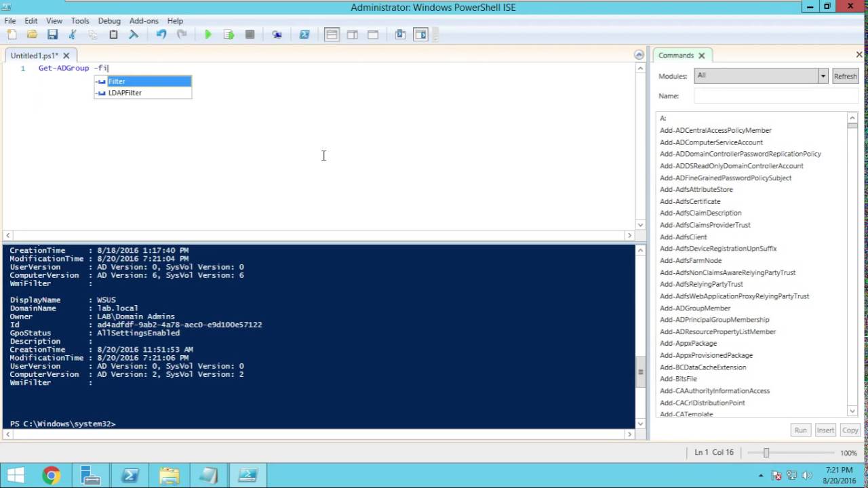868x488 pixels.
Task: Open Google Chrome from taskbar
Action: tap(51, 475)
